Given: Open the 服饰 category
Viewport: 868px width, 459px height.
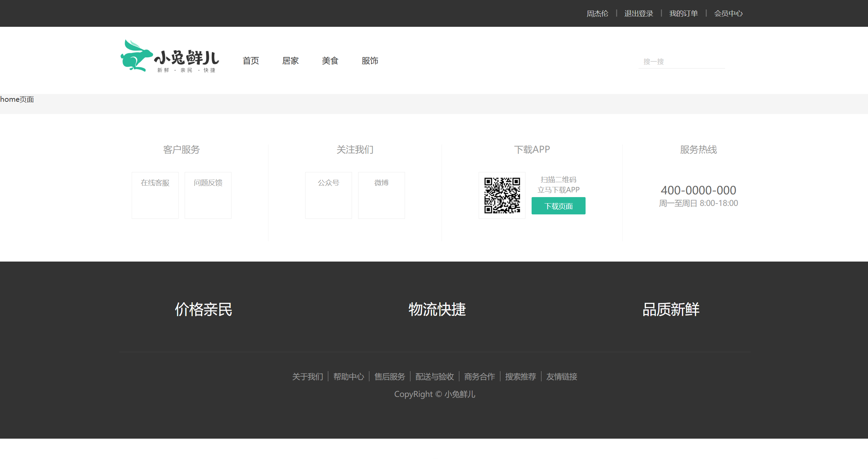Looking at the screenshot, I should pos(370,61).
